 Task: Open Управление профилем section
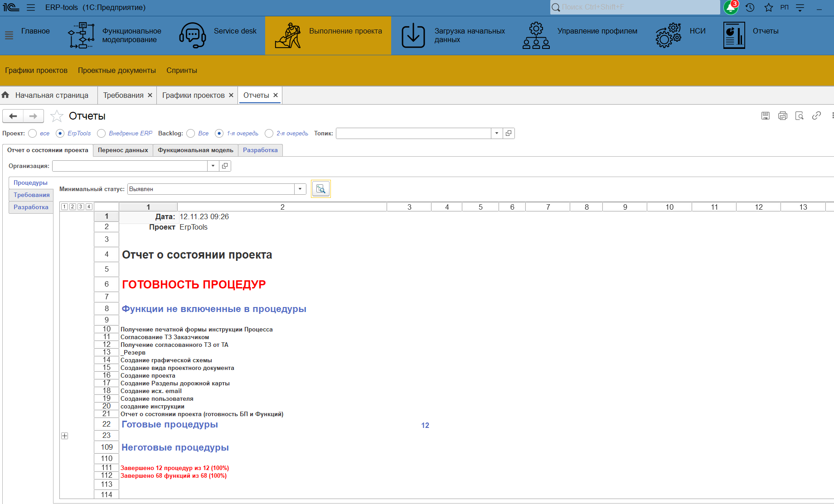click(580, 35)
